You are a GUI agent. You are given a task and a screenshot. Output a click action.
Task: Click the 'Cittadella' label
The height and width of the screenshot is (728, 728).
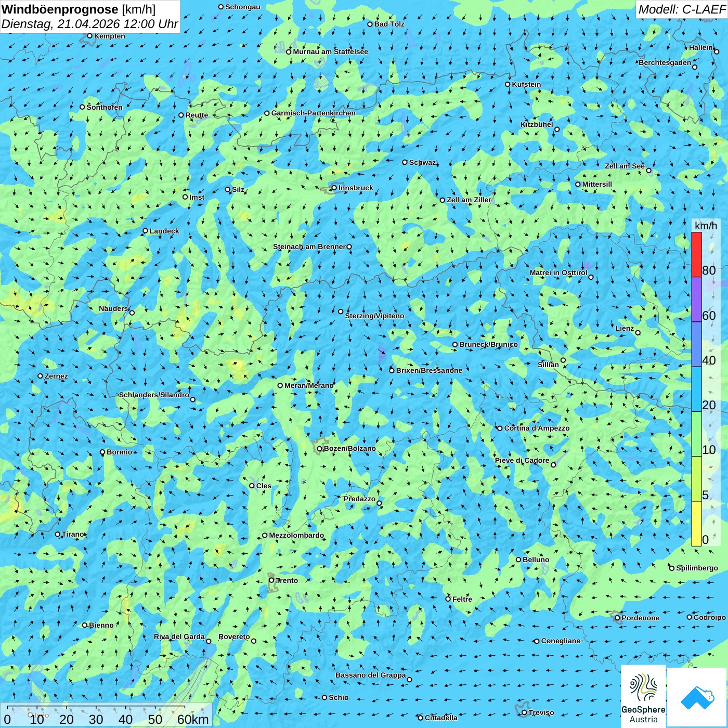coord(441,718)
